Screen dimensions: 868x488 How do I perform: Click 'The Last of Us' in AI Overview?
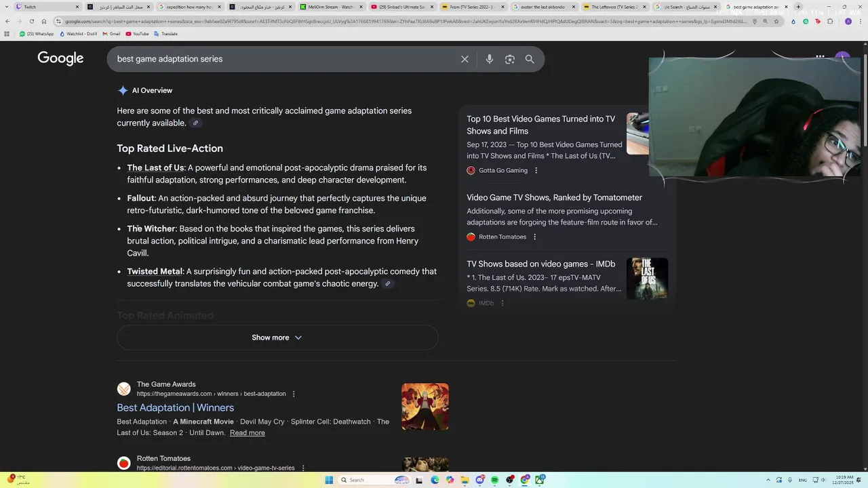(155, 168)
